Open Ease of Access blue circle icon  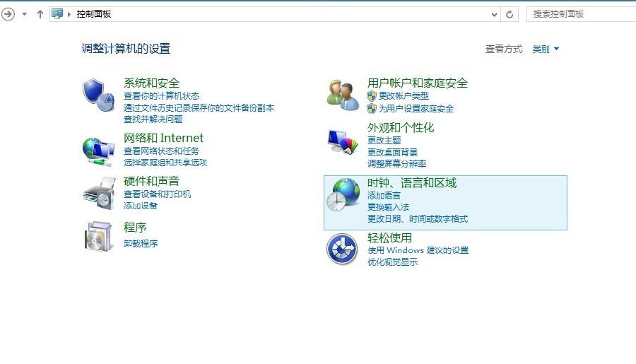point(342,249)
